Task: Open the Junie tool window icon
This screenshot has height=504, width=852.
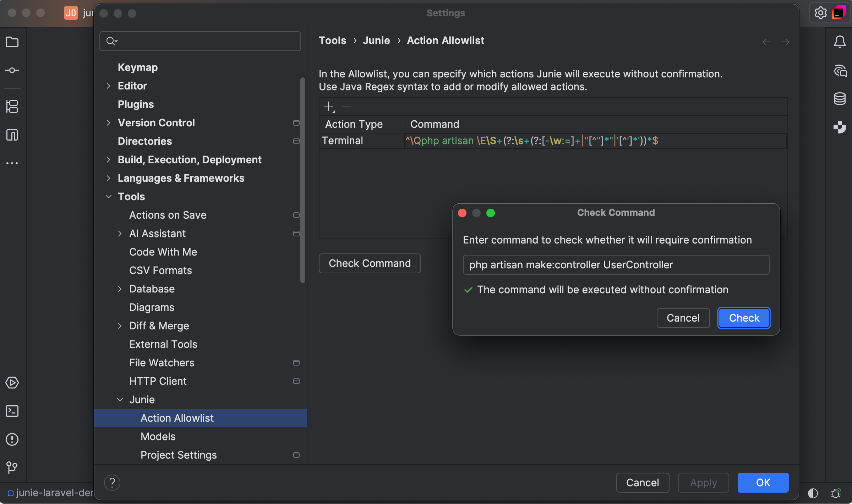Action: (x=840, y=126)
